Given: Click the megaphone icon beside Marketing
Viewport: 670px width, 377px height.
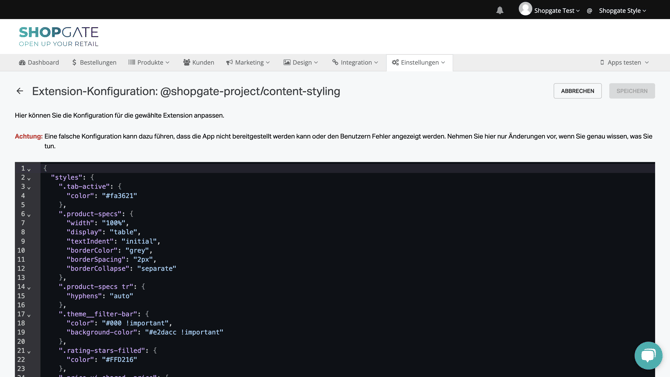Looking at the screenshot, I should click(229, 62).
